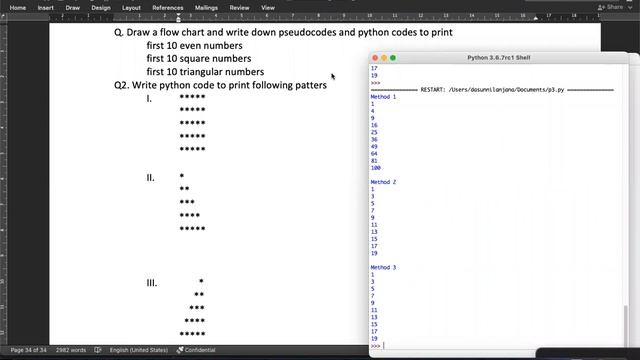This screenshot has height=360, width=640.
Task: Click the RESTART p3.py path line
Action: [492, 90]
